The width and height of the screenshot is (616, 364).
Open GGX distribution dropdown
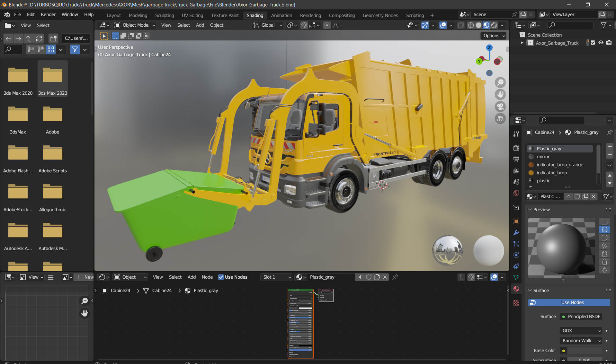pyautogui.click(x=581, y=331)
